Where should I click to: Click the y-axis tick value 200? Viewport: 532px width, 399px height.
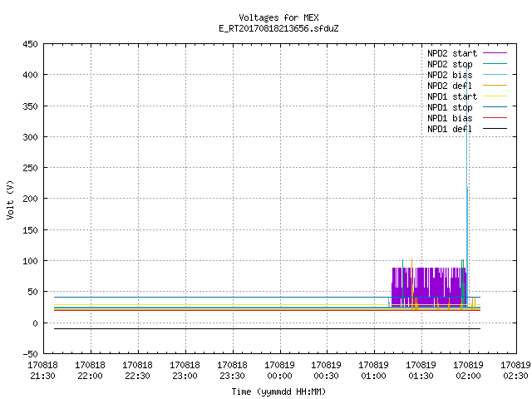pos(30,199)
